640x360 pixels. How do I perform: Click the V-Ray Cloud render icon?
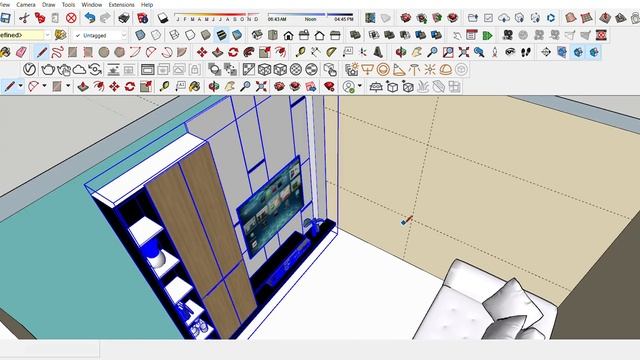[x=79, y=69]
